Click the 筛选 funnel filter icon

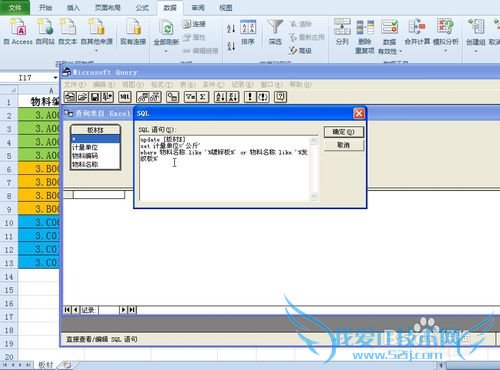(x=275, y=32)
